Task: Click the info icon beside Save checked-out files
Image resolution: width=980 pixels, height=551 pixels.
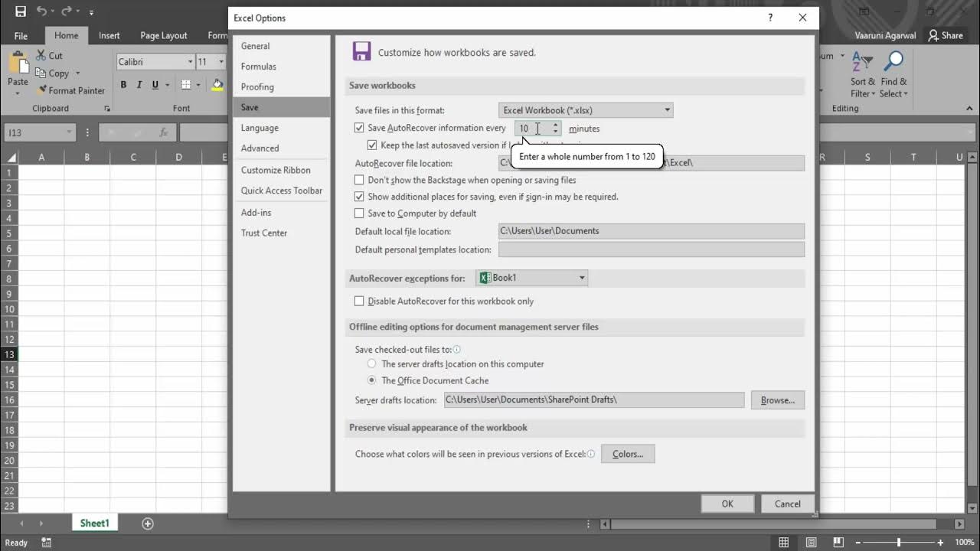Action: click(x=457, y=350)
